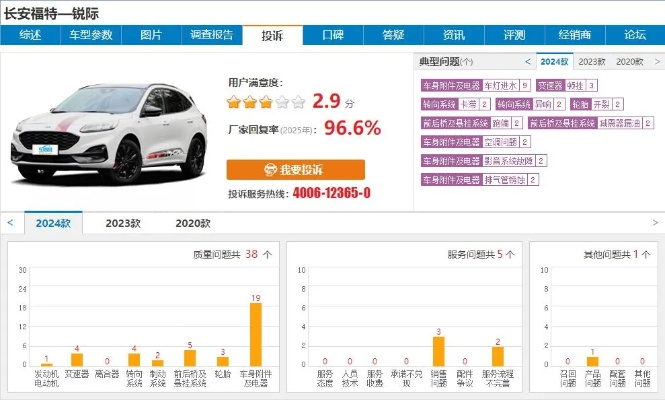
Task: Click the 车灯进水 typical problem tag
Action: [501, 86]
